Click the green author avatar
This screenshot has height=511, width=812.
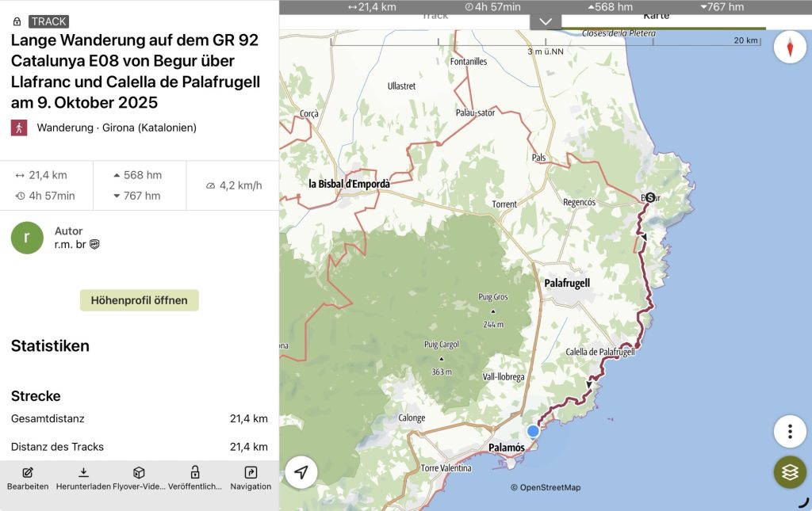click(27, 238)
